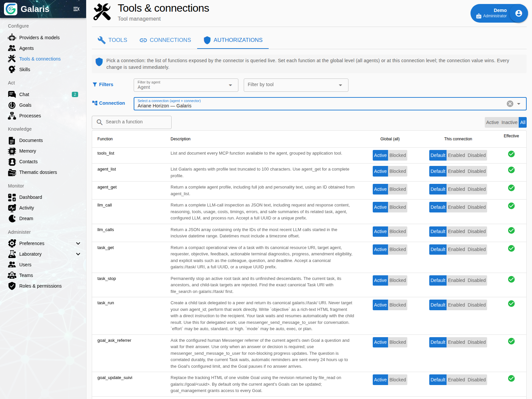Expand the connection selector dropdown arrow
The image size is (532, 399).
point(519,104)
